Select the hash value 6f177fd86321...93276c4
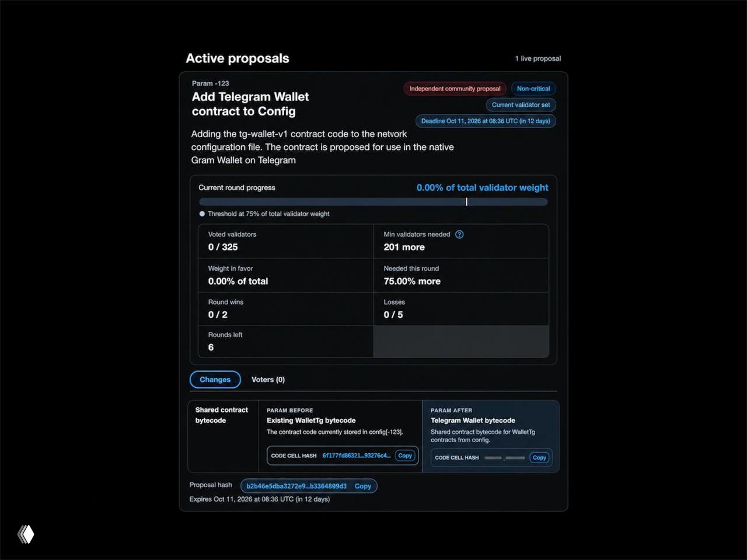The width and height of the screenshot is (747, 560). click(x=357, y=456)
